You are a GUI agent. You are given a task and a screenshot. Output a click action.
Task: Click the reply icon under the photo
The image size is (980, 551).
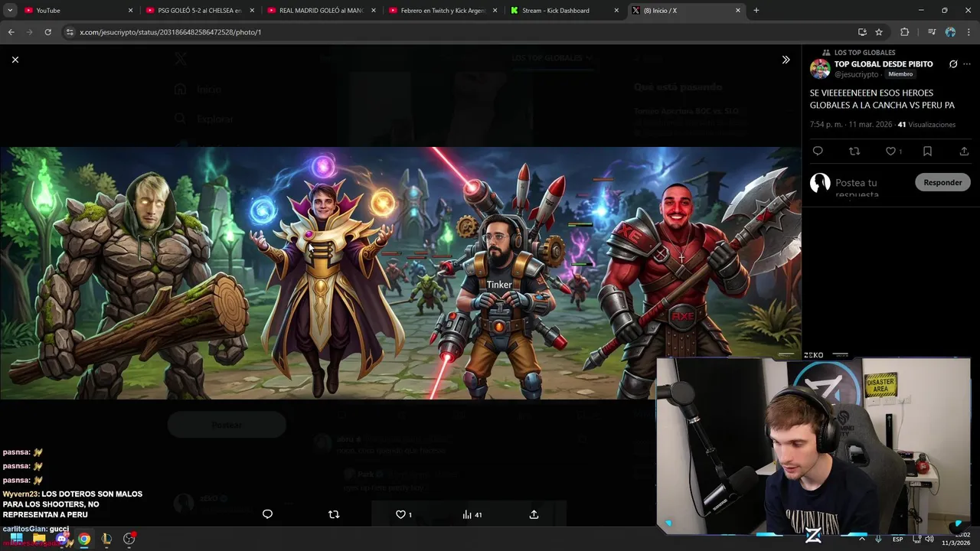click(267, 514)
